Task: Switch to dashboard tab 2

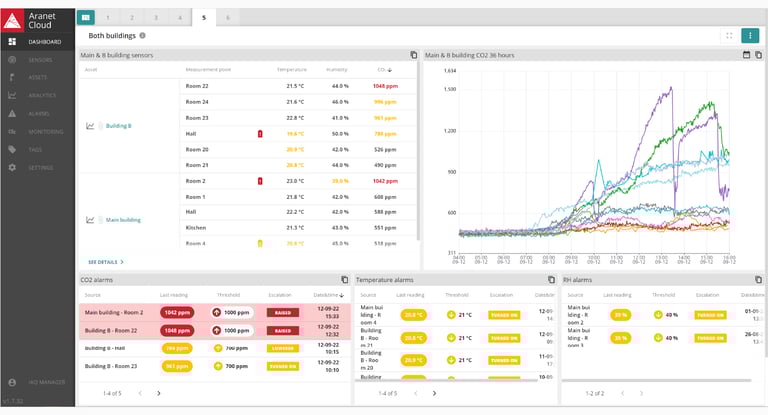Action: tap(132, 18)
